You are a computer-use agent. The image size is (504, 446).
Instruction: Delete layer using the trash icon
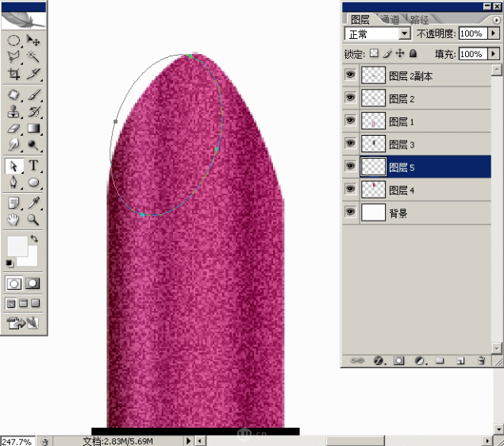[x=481, y=360]
